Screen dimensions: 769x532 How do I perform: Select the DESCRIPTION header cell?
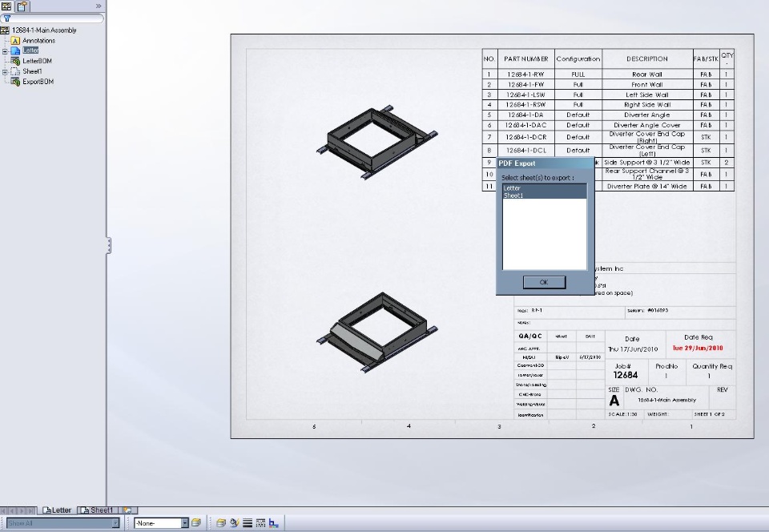(647, 58)
